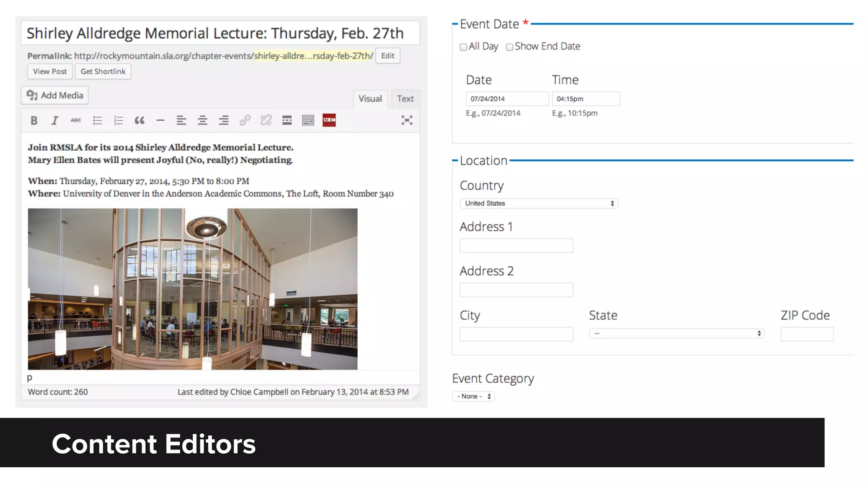Screen dimensions: 868x488
Task: Apply italic formatting icon
Action: pyautogui.click(x=55, y=121)
